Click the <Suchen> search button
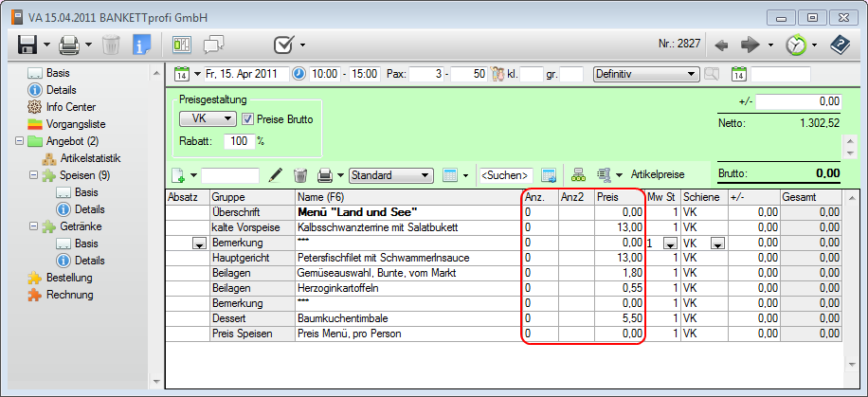868x397 pixels. 505,175
